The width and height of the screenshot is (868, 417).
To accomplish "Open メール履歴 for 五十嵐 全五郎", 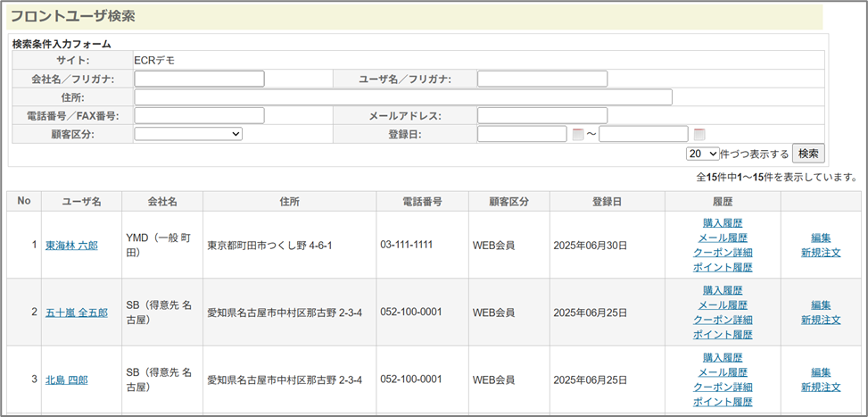I will tap(723, 305).
